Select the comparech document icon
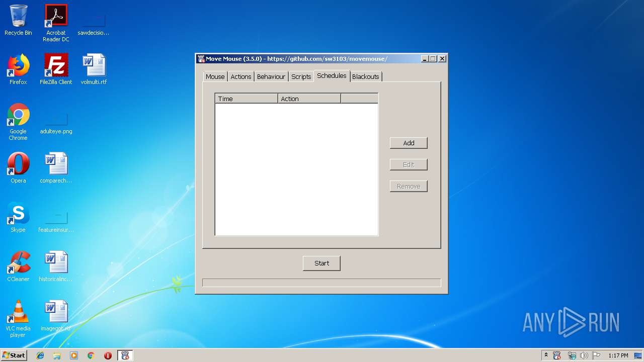This screenshot has width=644, height=362. (56, 168)
